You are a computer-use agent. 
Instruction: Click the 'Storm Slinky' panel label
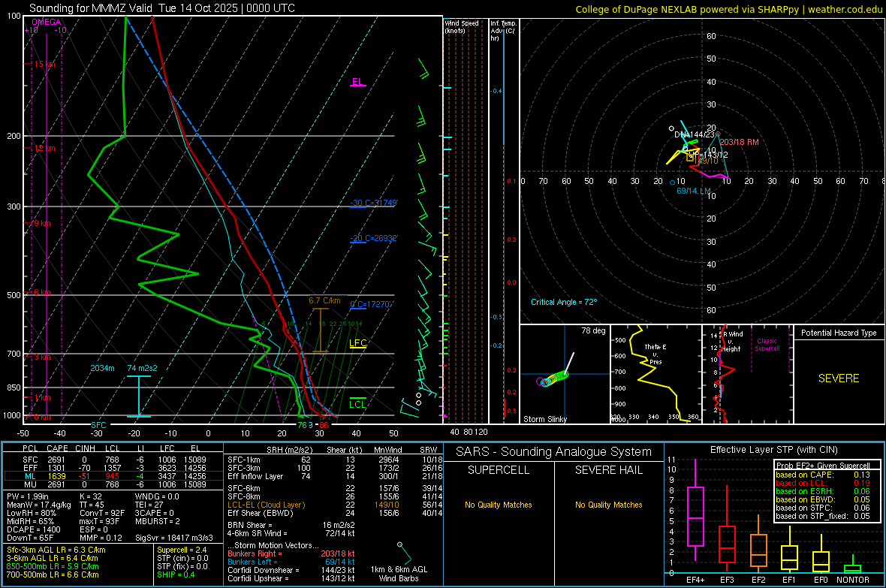click(x=544, y=419)
